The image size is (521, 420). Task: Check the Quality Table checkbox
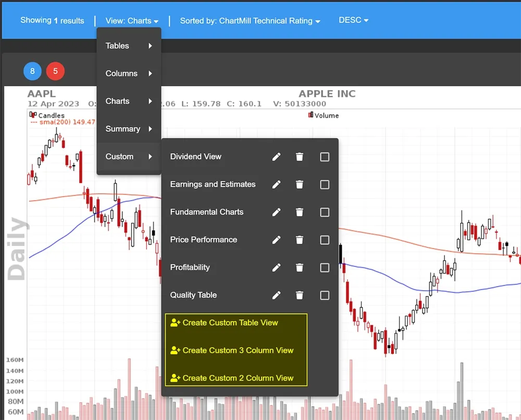click(325, 295)
